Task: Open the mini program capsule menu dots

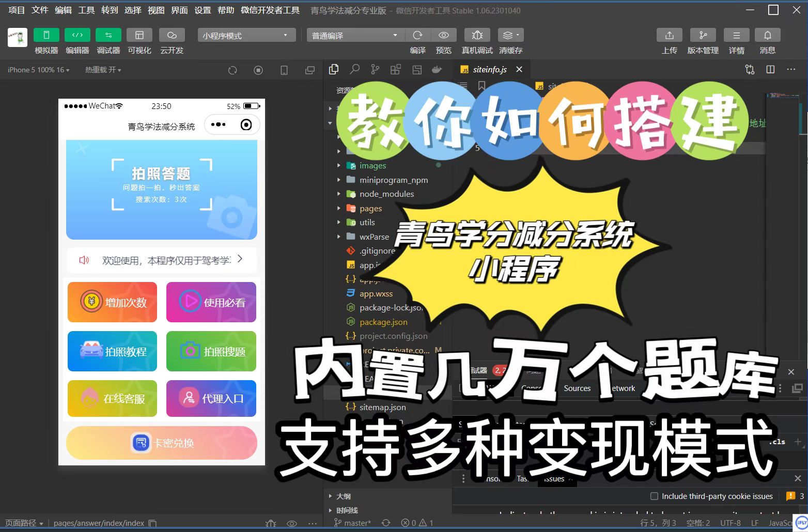Action: [218, 124]
